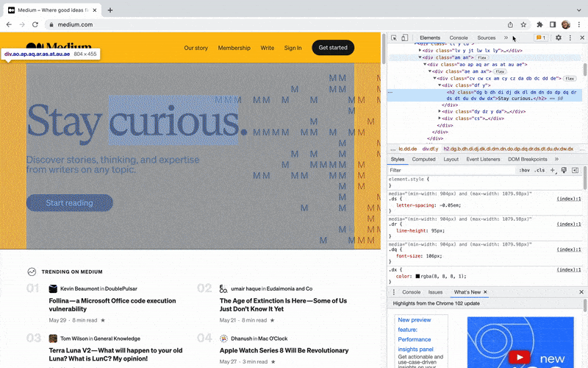Play the What's New YouTube video thumbnail
Image resolution: width=588 pixels, height=368 pixels.
click(519, 357)
